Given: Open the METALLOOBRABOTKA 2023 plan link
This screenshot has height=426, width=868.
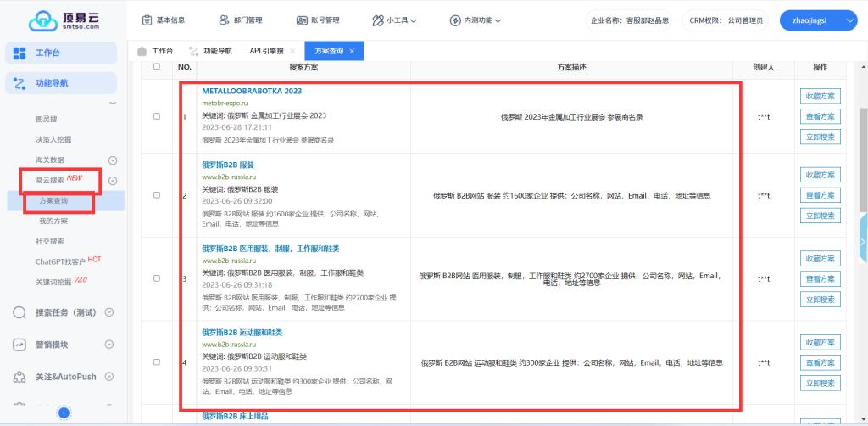Looking at the screenshot, I should [252, 91].
